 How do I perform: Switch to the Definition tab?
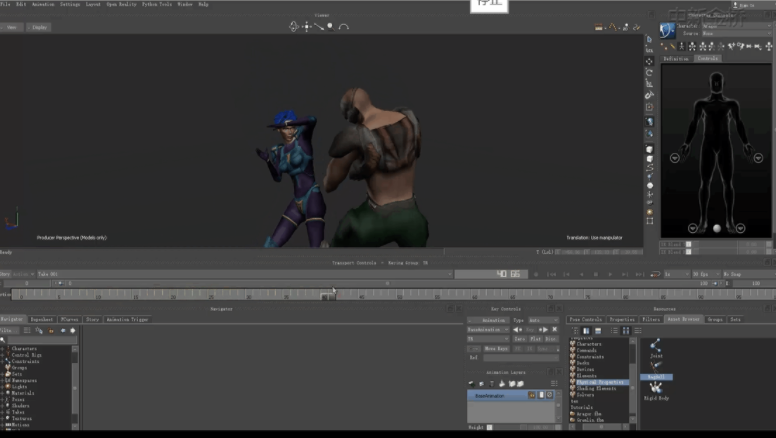coord(676,58)
